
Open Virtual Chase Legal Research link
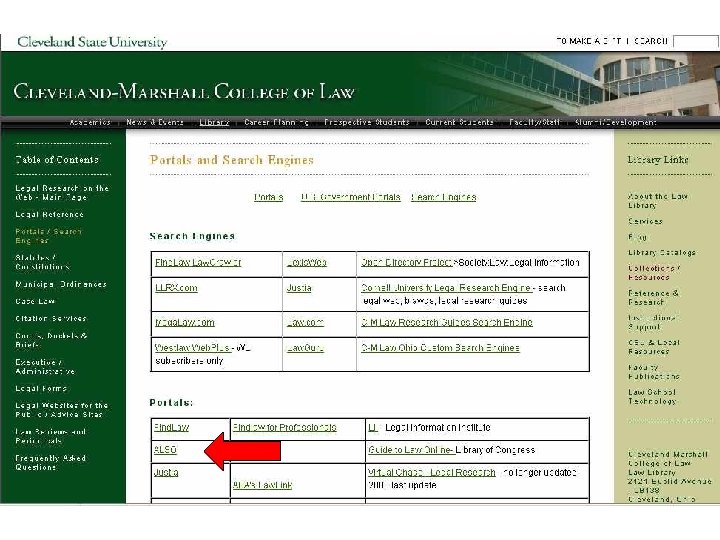tap(432, 472)
